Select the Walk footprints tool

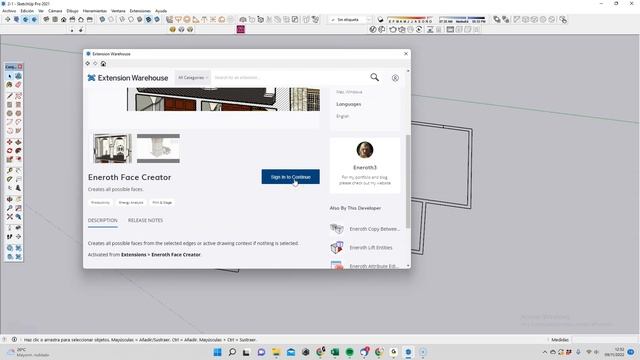9,237
